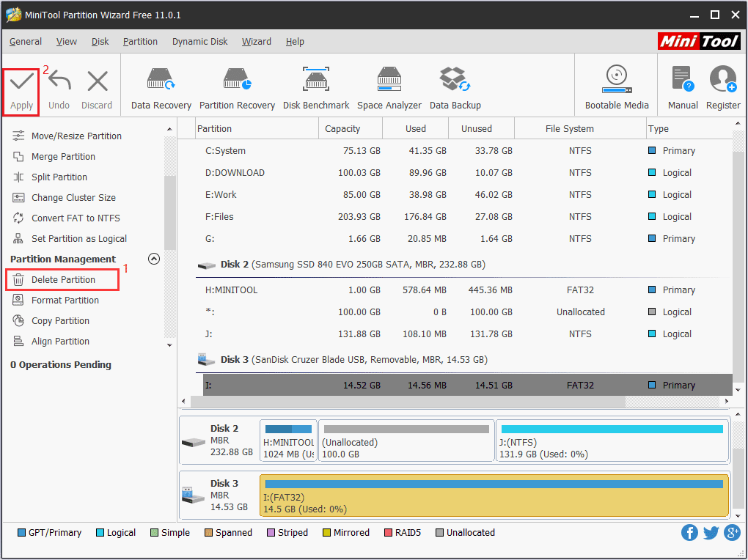This screenshot has width=748, height=560.
Task: Click Format Partition in sidebar
Action: pos(65,300)
